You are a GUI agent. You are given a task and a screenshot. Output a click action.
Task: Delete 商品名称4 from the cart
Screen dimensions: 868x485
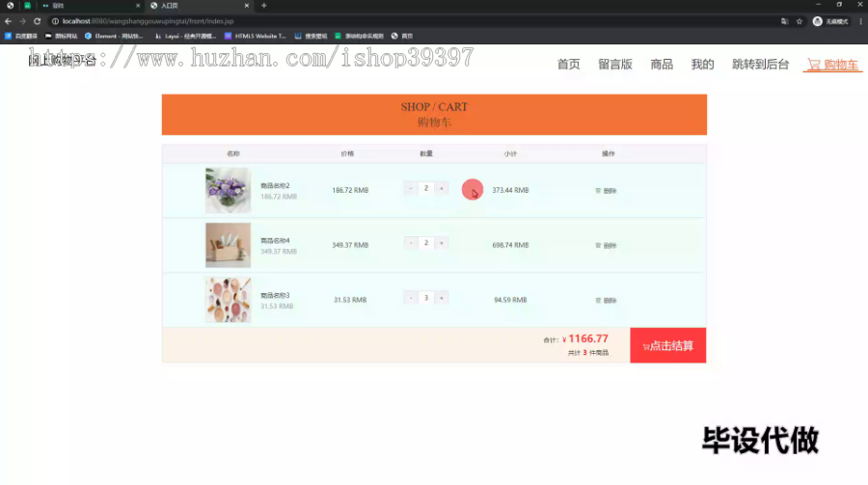tap(607, 245)
